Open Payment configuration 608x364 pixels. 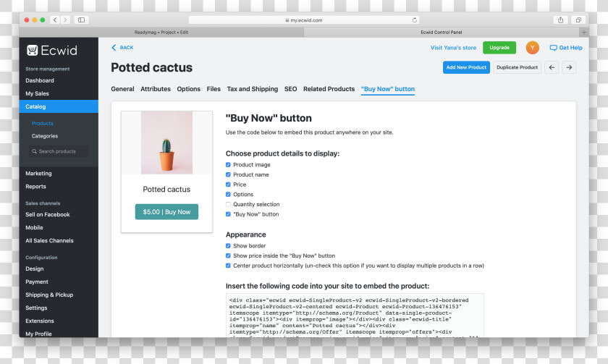(37, 282)
